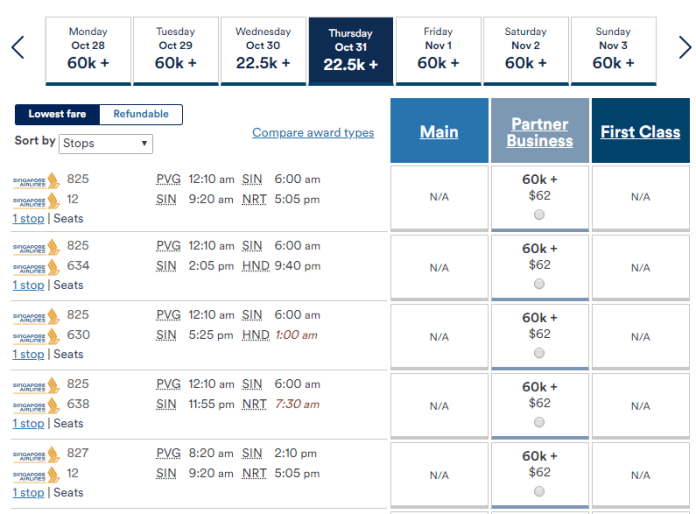The image size is (696, 514).
Task: Click Singapore Airlines logo beside flight 638
Action: (x=36, y=406)
